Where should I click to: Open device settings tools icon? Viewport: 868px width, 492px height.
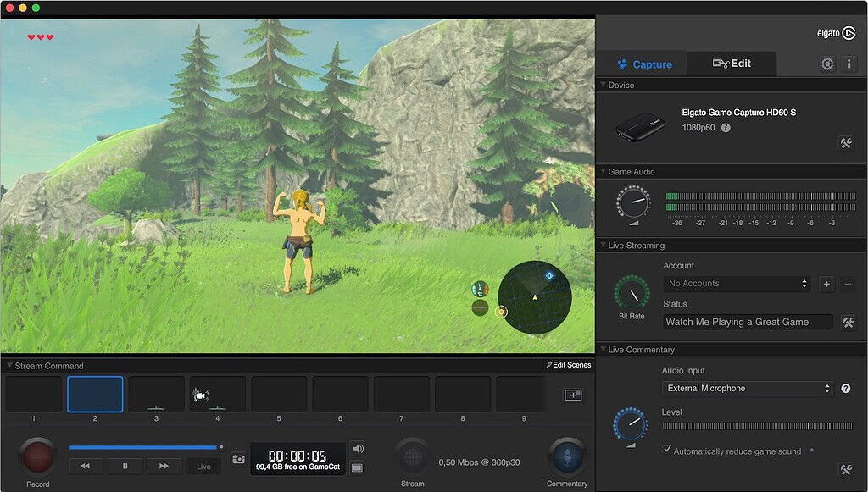click(x=846, y=143)
